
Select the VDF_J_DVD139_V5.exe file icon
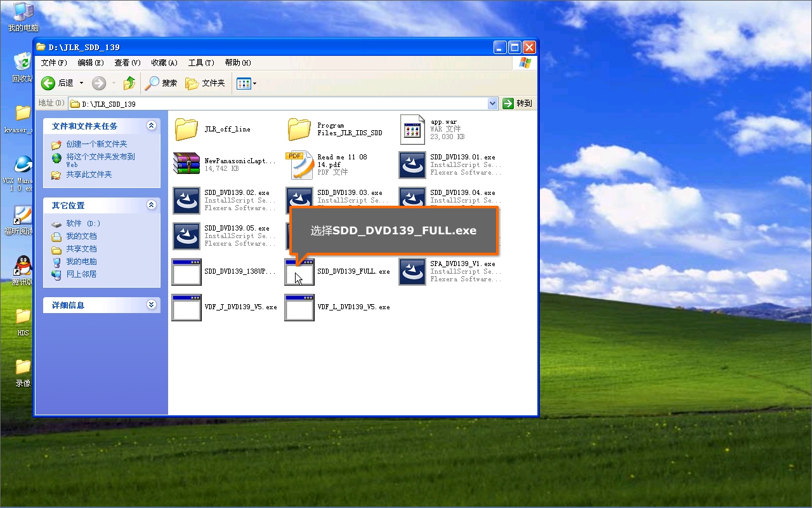[187, 307]
